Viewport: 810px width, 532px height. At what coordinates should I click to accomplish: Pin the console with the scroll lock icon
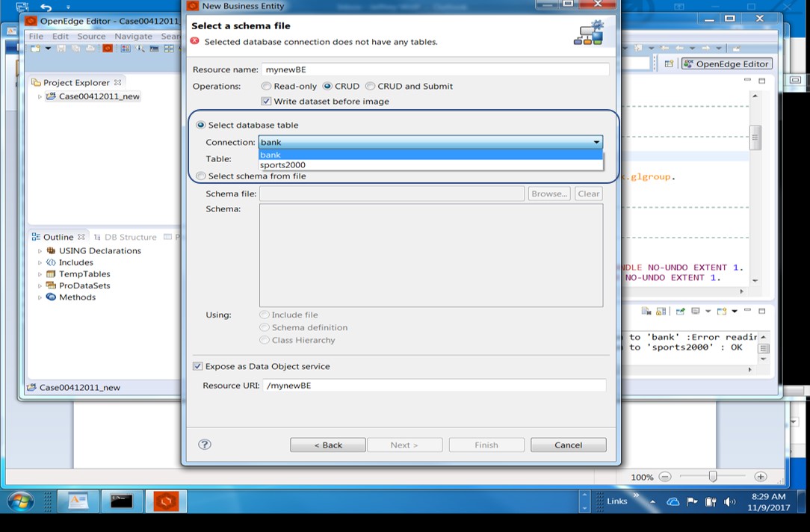[x=660, y=311]
